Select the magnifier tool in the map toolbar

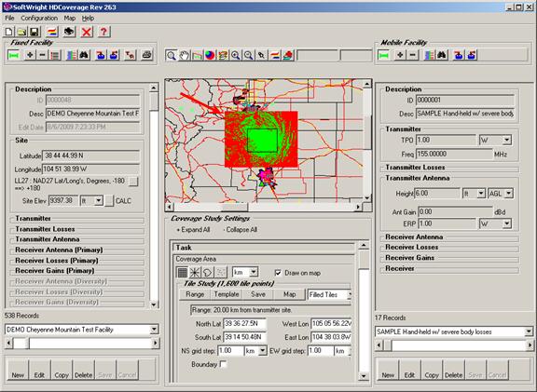pos(171,55)
